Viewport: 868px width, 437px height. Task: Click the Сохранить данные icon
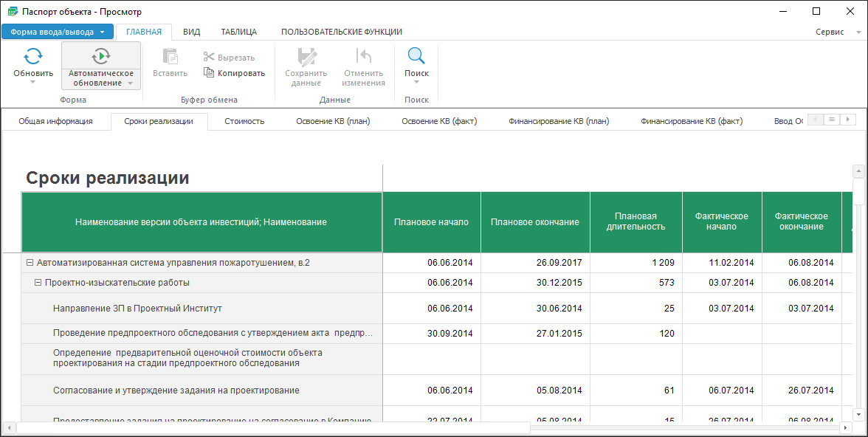(306, 57)
